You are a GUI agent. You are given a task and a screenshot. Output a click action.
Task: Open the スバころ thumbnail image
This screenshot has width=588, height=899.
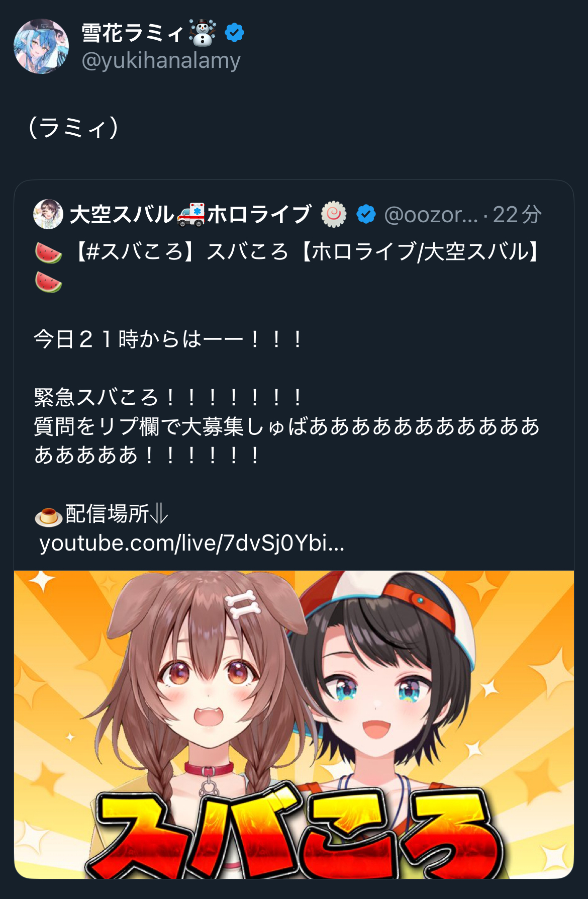294,725
